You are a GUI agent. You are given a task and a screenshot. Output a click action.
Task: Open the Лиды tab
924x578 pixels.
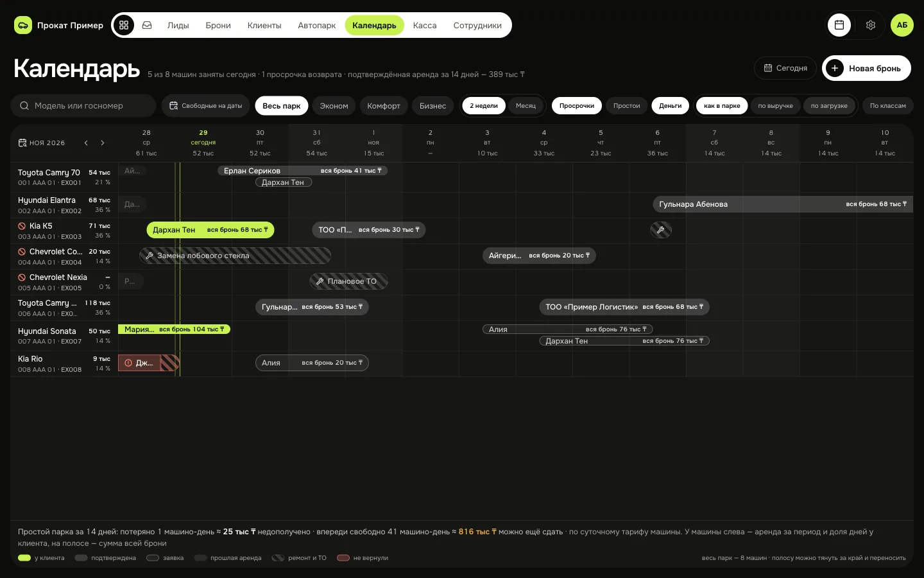click(178, 25)
